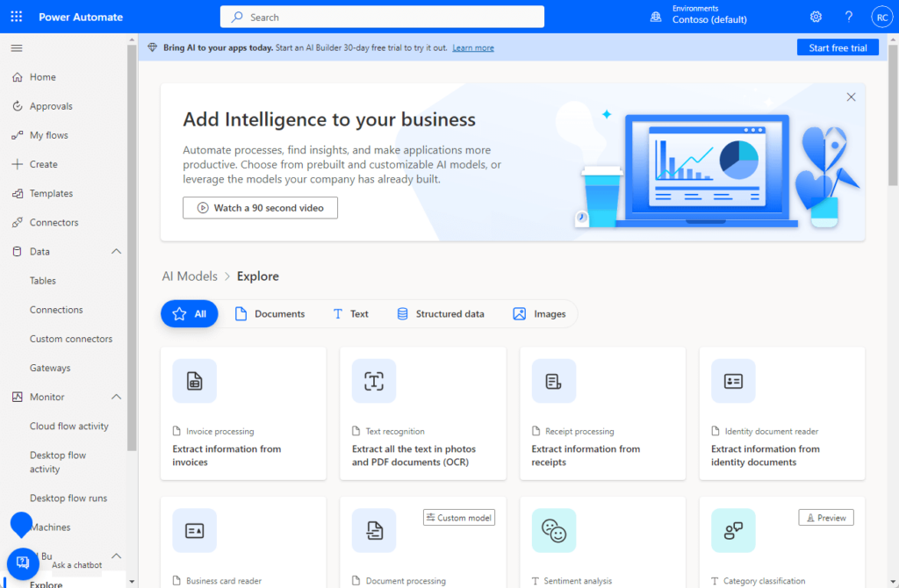Click the Business card reader card icon
The width and height of the screenshot is (899, 588).
tap(194, 531)
